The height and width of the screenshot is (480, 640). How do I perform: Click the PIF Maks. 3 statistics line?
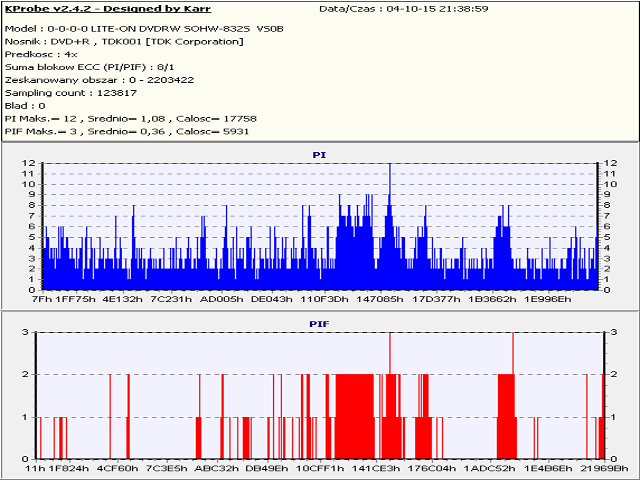[127, 131]
